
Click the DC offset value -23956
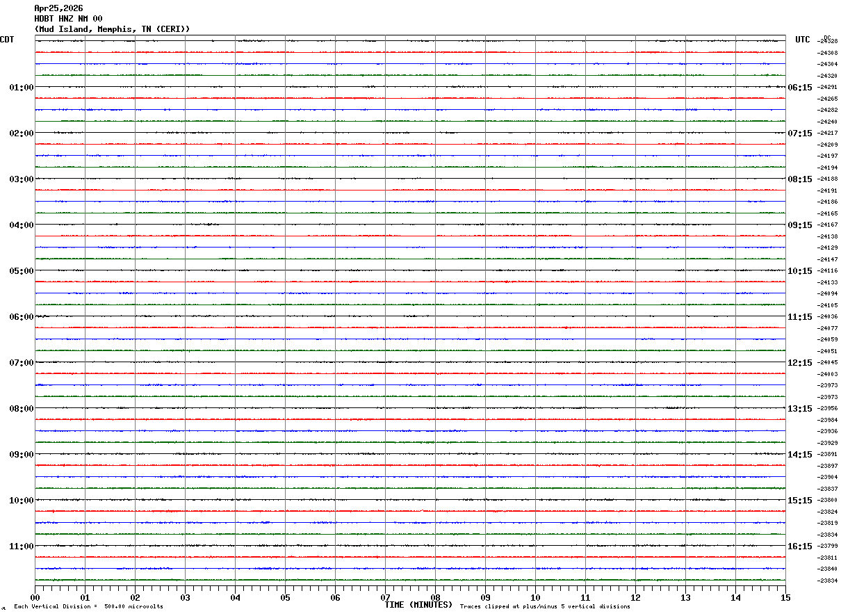click(x=828, y=409)
